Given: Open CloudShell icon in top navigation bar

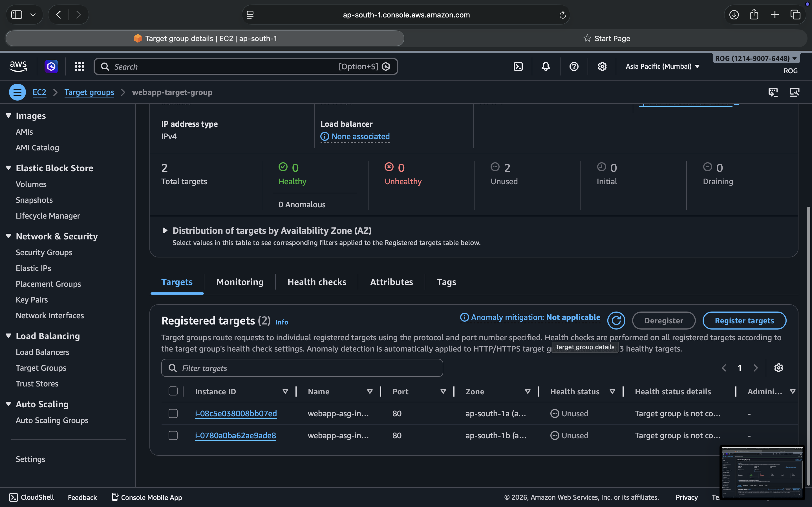Looking at the screenshot, I should click(518, 66).
